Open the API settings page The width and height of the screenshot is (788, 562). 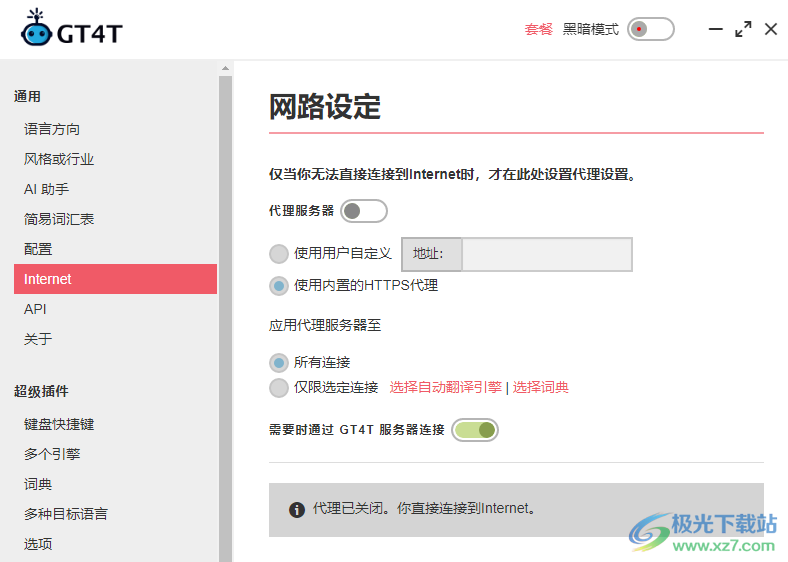coord(35,309)
